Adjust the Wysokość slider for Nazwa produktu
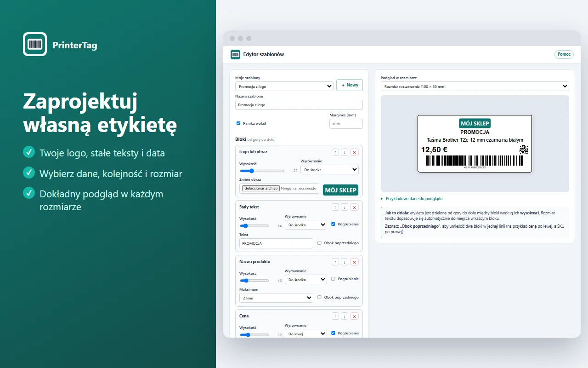 [x=254, y=280]
